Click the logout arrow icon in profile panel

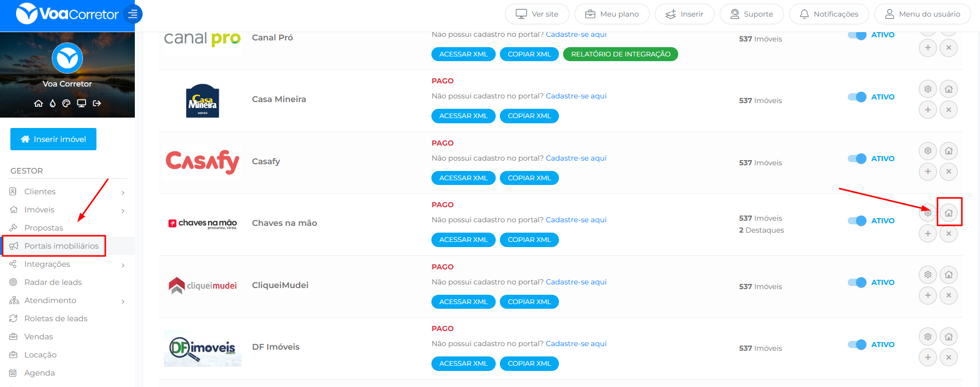pos(97,103)
